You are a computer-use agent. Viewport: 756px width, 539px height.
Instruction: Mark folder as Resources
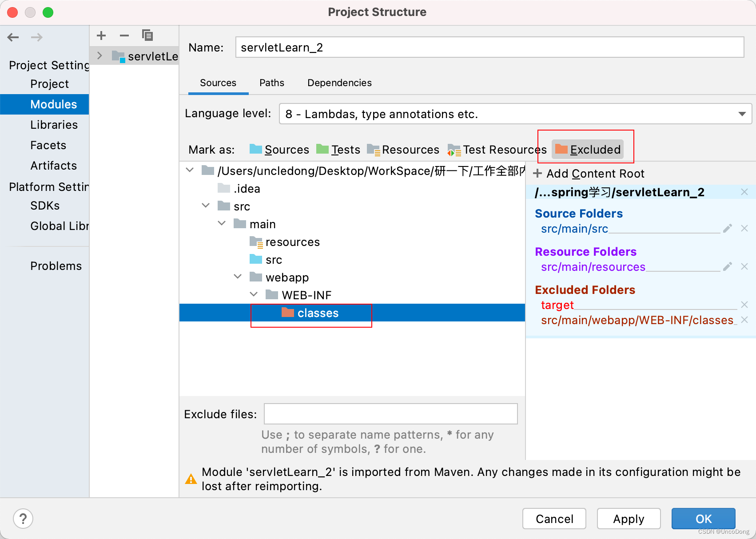click(403, 150)
